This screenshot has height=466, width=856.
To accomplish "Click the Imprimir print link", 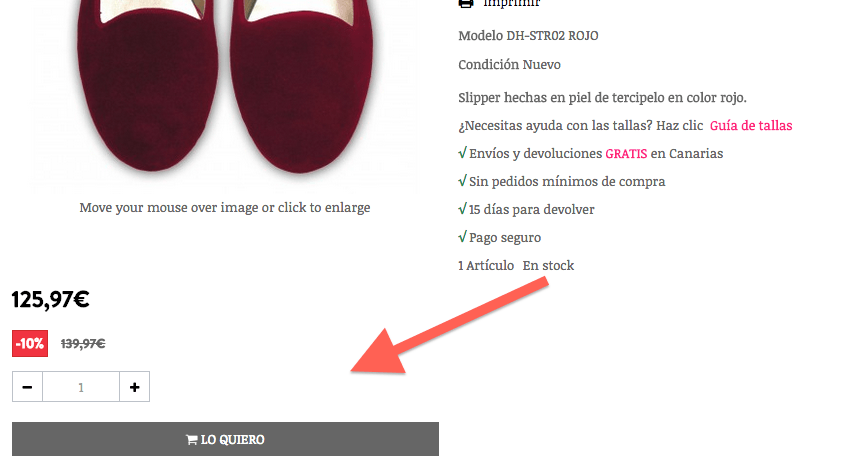I will [512, 3].
